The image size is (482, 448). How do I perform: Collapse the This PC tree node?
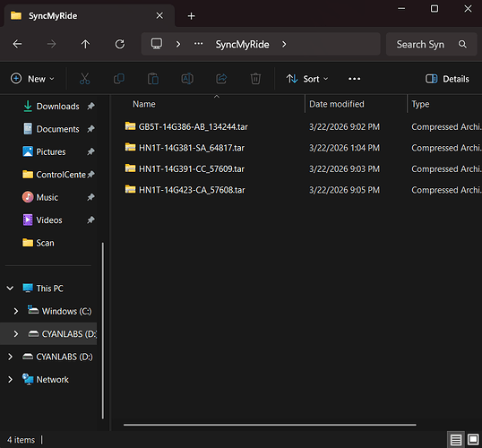10,289
